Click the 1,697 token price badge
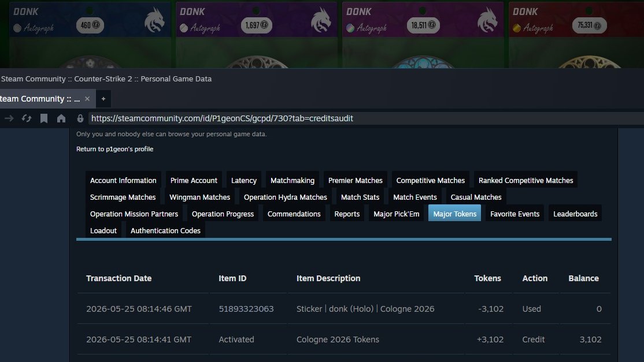The image size is (644, 362). [x=257, y=25]
